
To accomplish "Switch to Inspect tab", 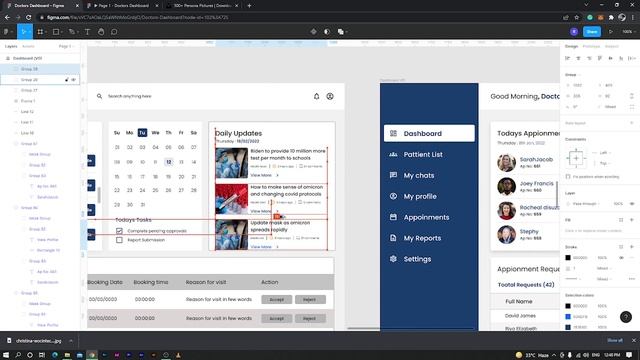I will 611,47.
